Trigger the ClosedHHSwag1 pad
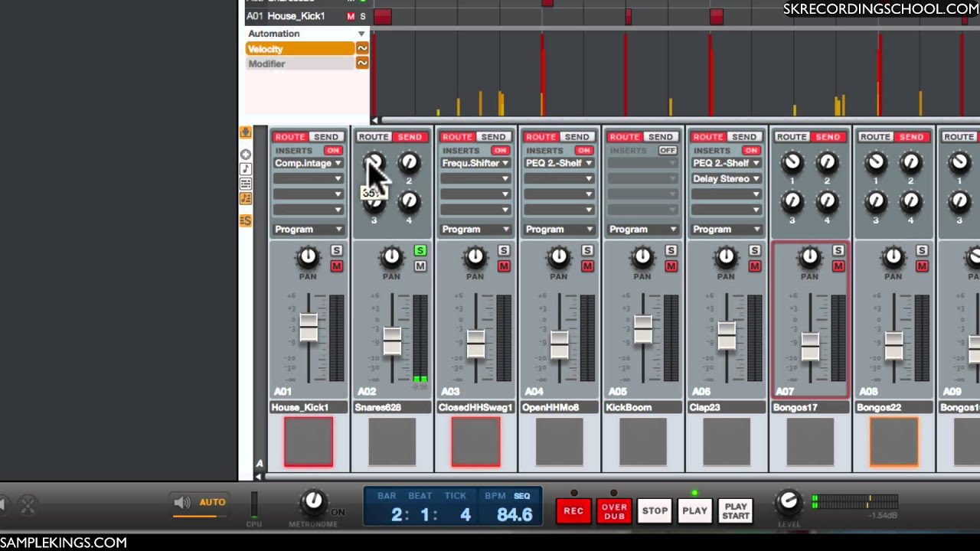The width and height of the screenshot is (980, 551). click(475, 442)
